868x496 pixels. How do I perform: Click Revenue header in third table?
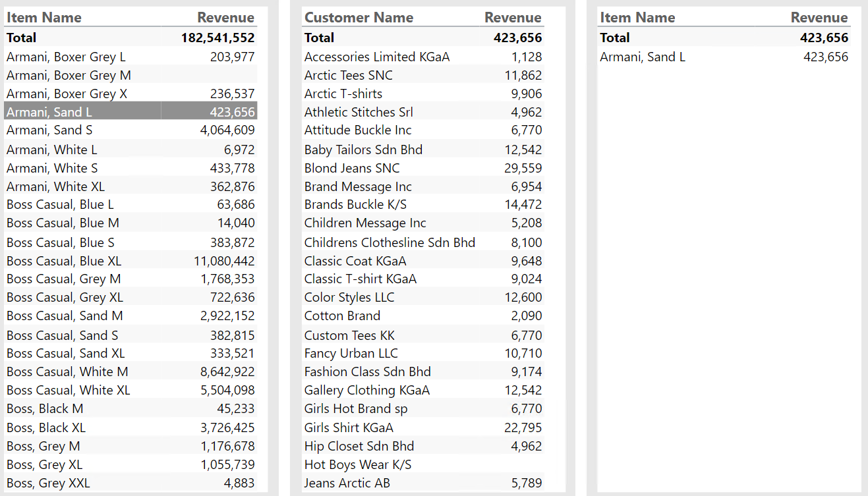(x=819, y=18)
